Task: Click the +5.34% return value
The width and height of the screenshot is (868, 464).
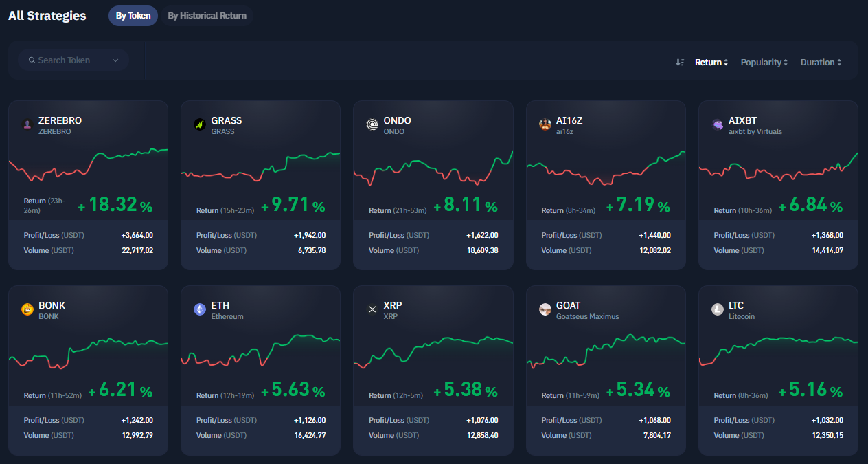Action: [638, 390]
